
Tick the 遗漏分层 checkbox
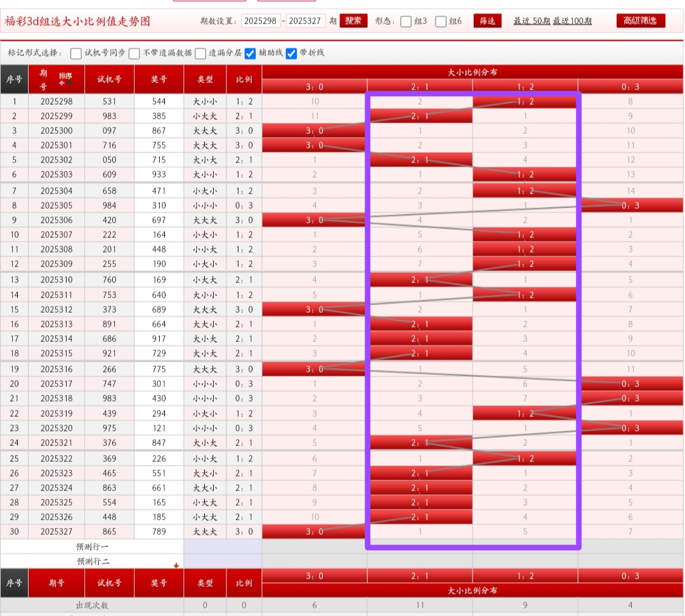[x=200, y=53]
